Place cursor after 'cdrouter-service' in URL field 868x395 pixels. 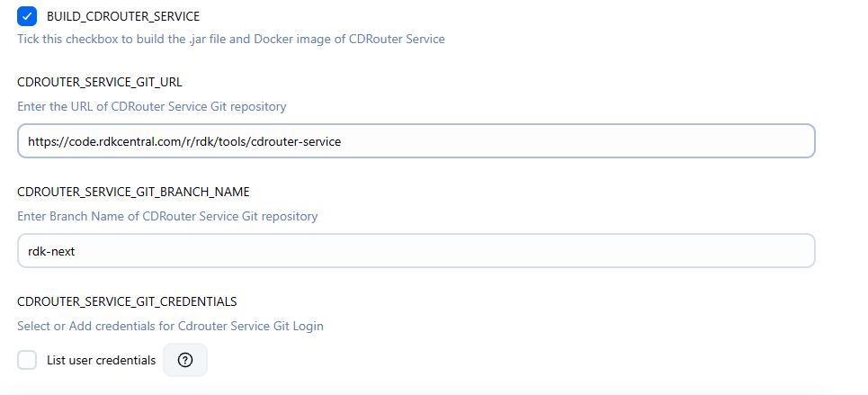click(x=342, y=141)
